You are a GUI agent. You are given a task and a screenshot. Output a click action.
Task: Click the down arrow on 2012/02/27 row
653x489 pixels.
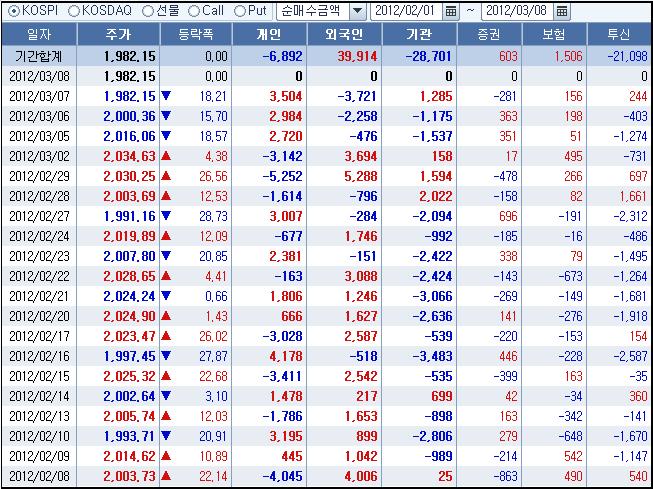[x=166, y=216]
